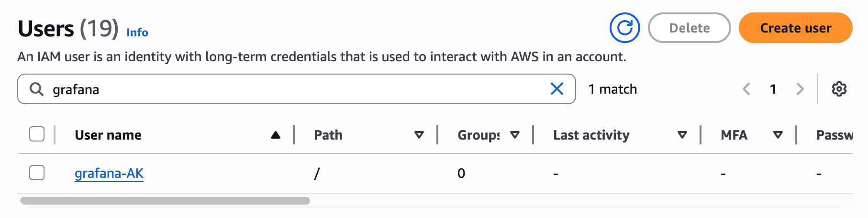Open the grafana-AK user link
Image resolution: width=868 pixels, height=218 pixels.
[x=109, y=173]
